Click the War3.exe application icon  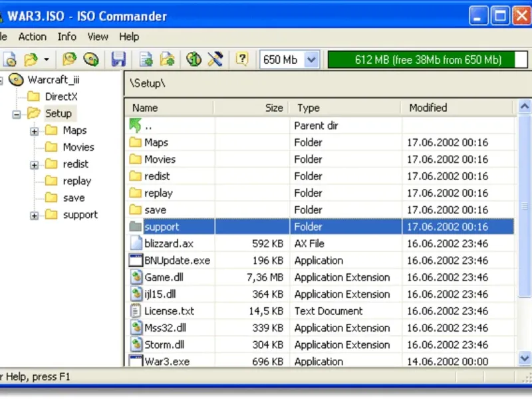(x=136, y=360)
